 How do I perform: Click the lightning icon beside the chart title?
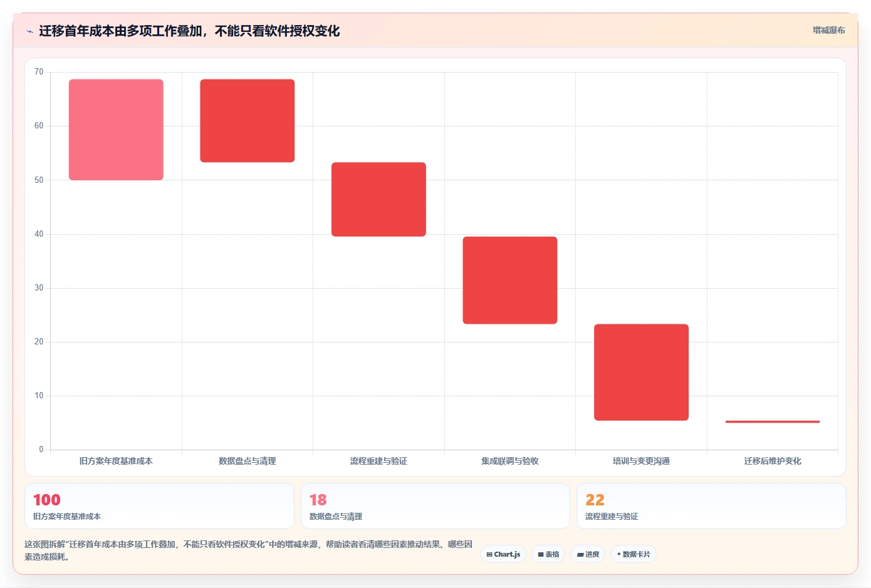point(29,31)
